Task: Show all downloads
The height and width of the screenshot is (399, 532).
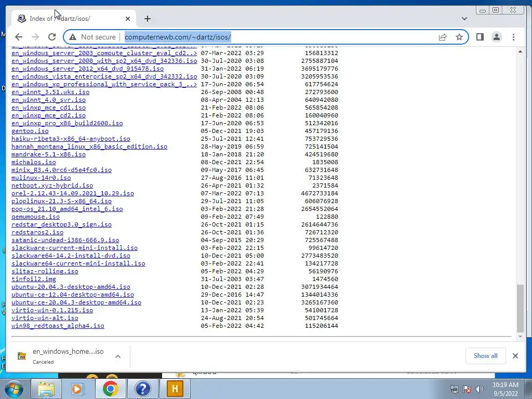Action: (486, 356)
